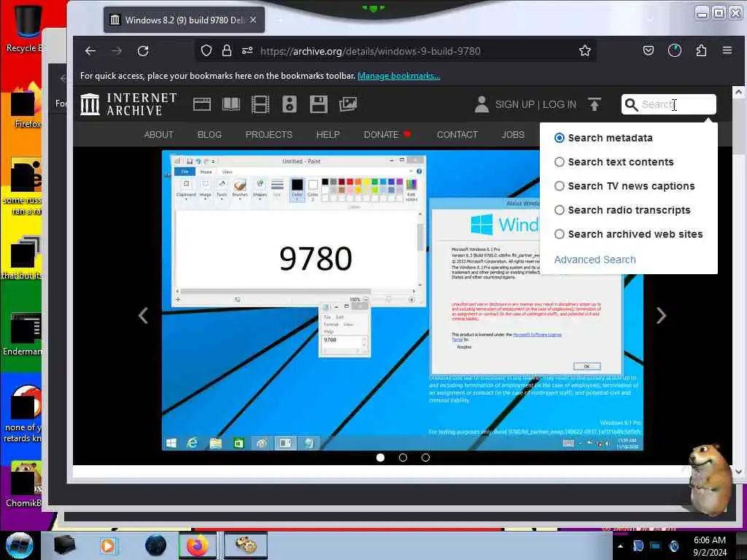Viewport: 747px width, 560px height.
Task: Select Search metadata radio option
Action: pyautogui.click(x=560, y=138)
